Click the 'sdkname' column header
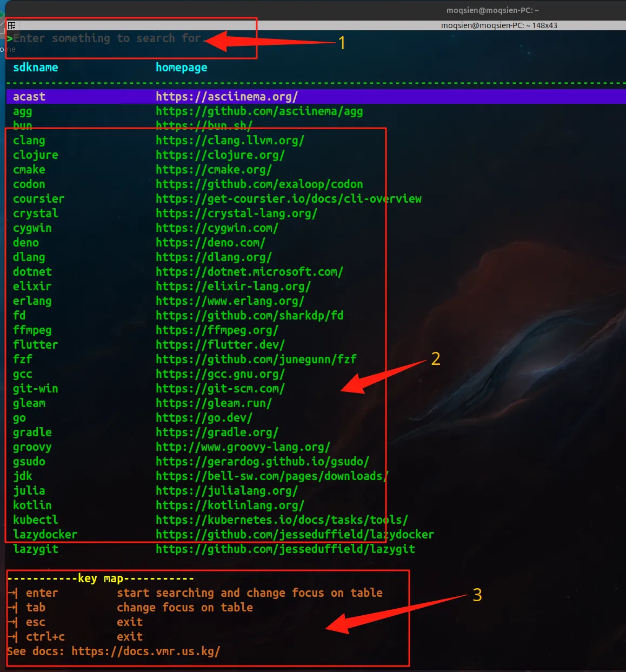The image size is (626, 672). point(36,68)
